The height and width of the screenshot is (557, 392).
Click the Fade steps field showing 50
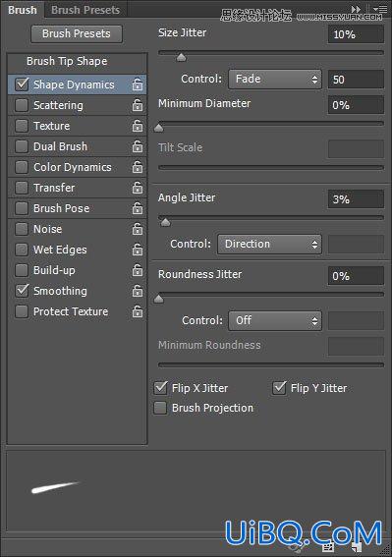coord(356,80)
